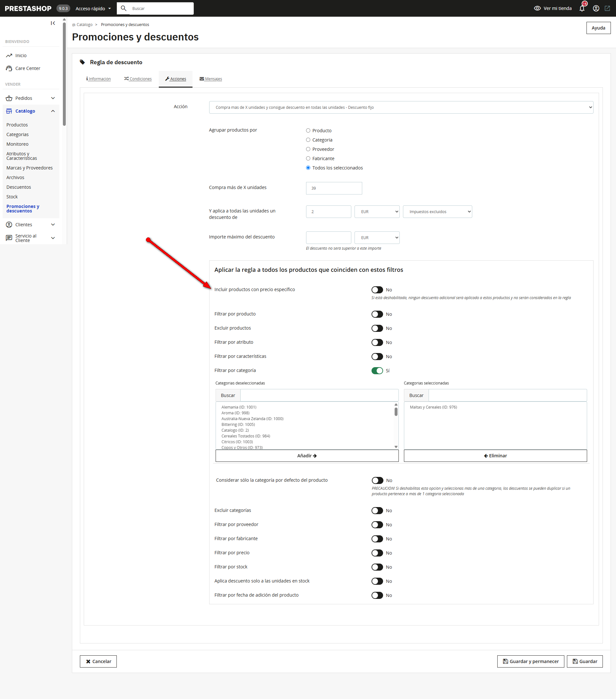Click the Guardar y permanecer button
This screenshot has height=699, width=616.
pos(531,661)
